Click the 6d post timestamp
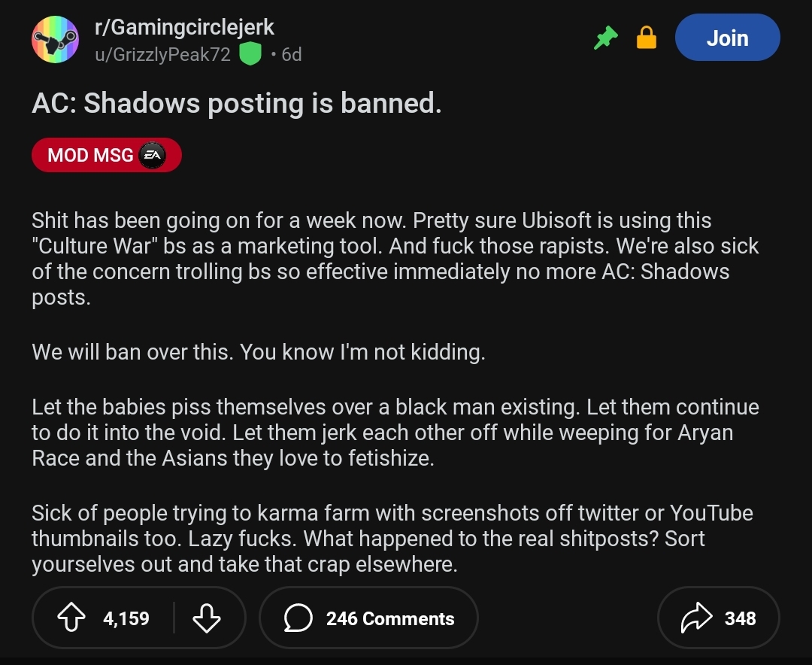This screenshot has width=812, height=665. [291, 54]
